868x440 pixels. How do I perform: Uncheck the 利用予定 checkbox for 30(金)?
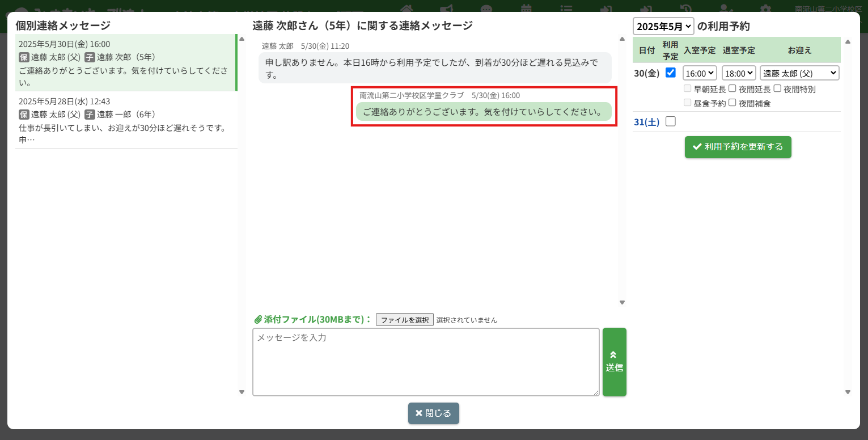click(670, 73)
